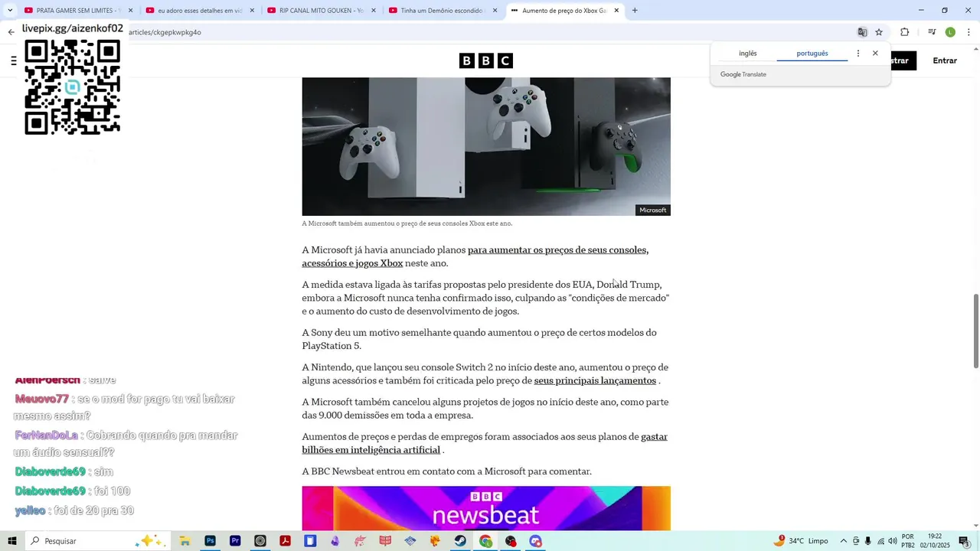Open File Explorer from the taskbar
This screenshot has width=980, height=551.
pos(185,541)
